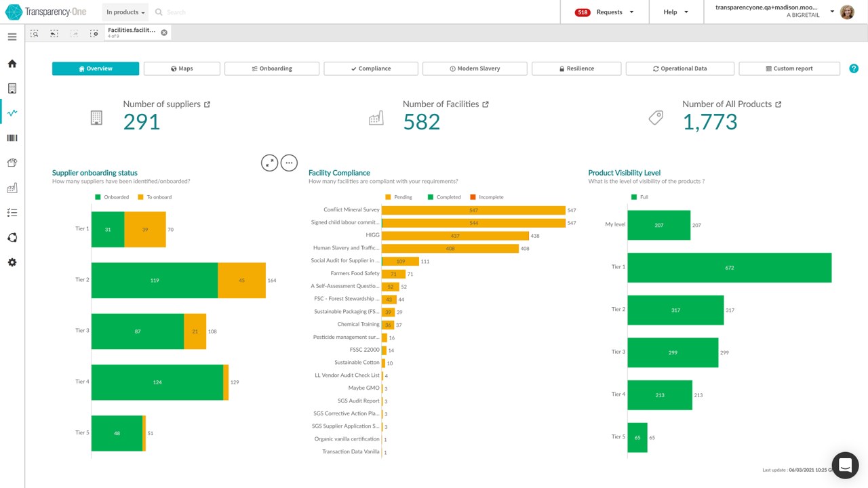Open the barcode products icon in sidebar
The width and height of the screenshot is (868, 488).
(x=12, y=138)
